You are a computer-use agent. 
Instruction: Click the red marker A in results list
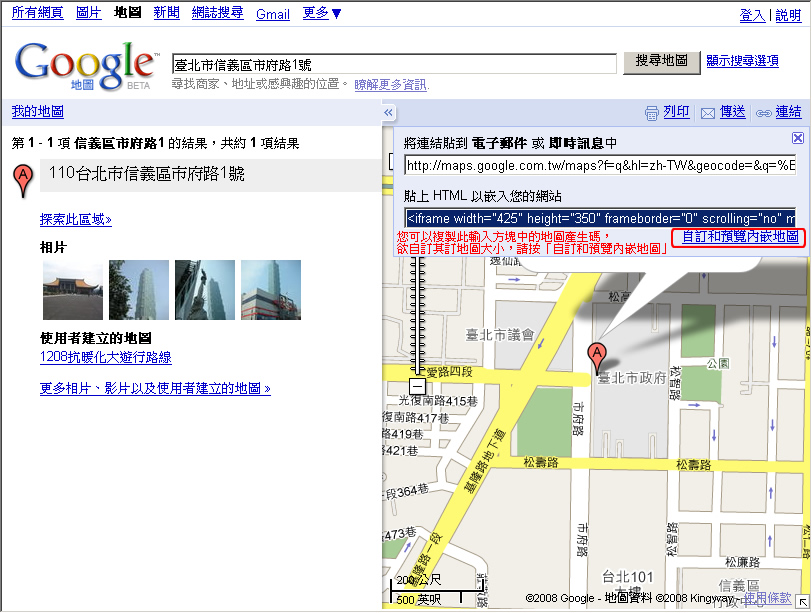(23, 180)
